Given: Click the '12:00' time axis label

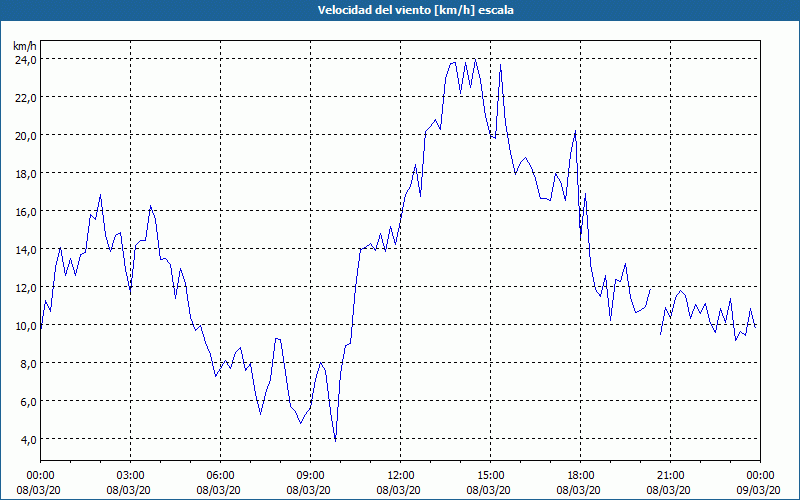Looking at the screenshot, I should [401, 476].
